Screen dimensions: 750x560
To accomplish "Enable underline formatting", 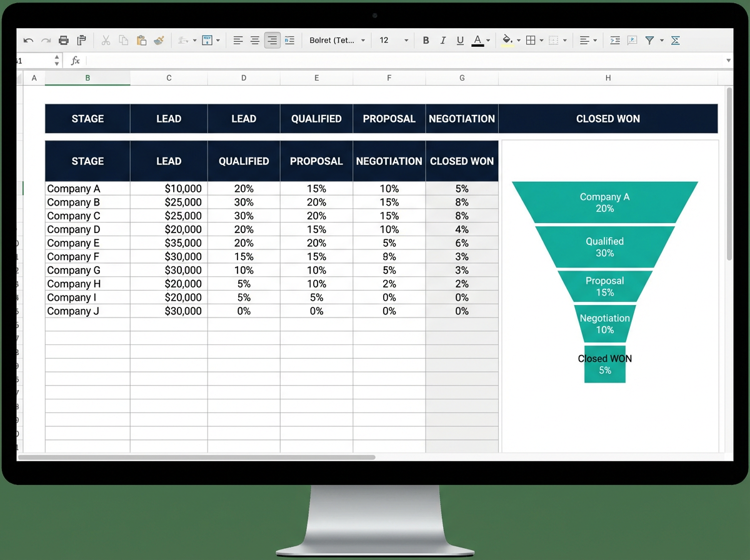I will pyautogui.click(x=460, y=40).
